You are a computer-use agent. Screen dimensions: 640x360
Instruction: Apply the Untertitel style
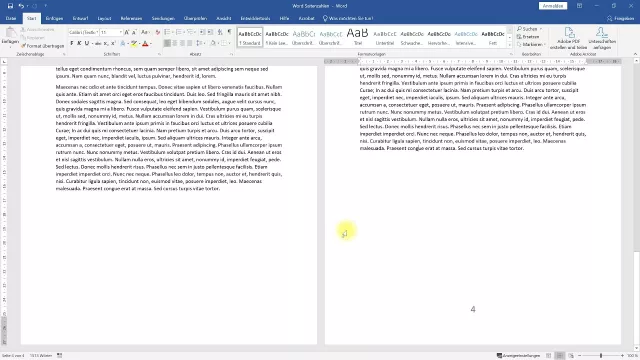click(x=384, y=37)
